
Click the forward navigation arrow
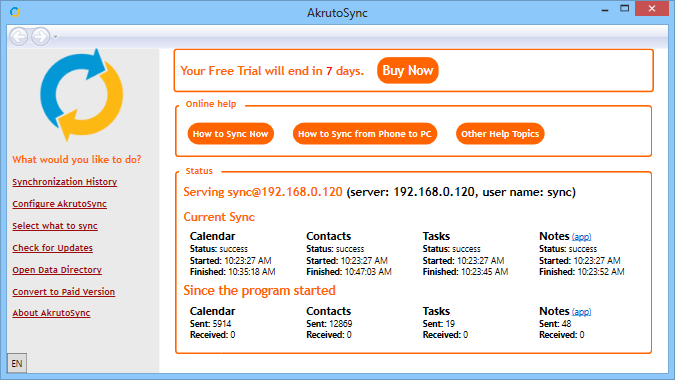pos(40,37)
